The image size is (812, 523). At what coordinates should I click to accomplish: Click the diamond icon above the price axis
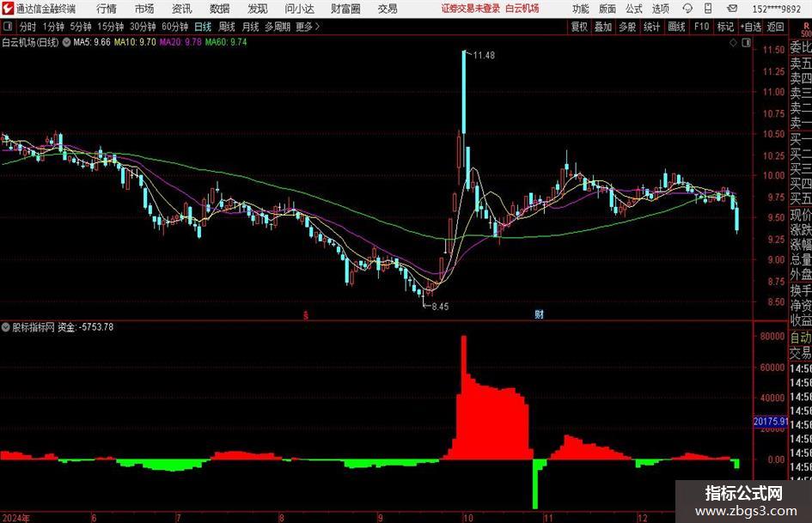pyautogui.click(x=733, y=43)
